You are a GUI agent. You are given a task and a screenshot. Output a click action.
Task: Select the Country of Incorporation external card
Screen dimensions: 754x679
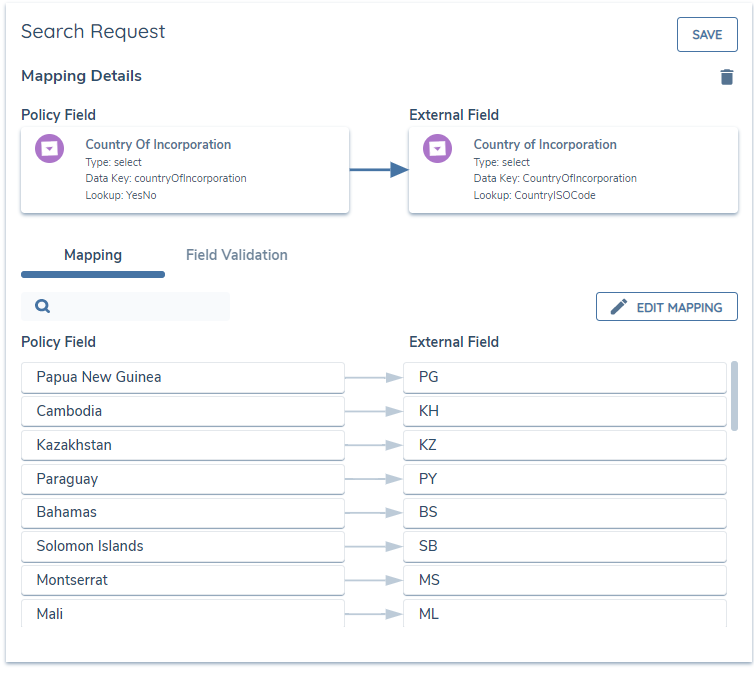point(573,170)
